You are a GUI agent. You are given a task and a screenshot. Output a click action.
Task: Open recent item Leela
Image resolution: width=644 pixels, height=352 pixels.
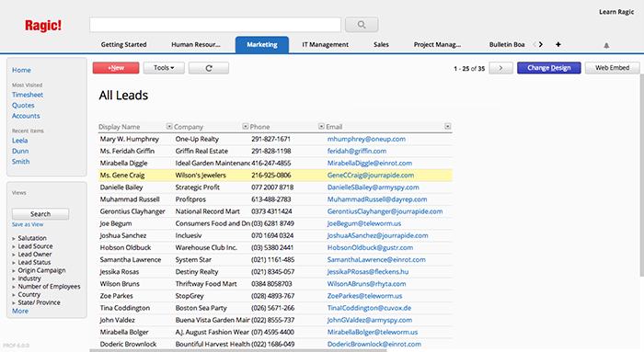(19, 141)
